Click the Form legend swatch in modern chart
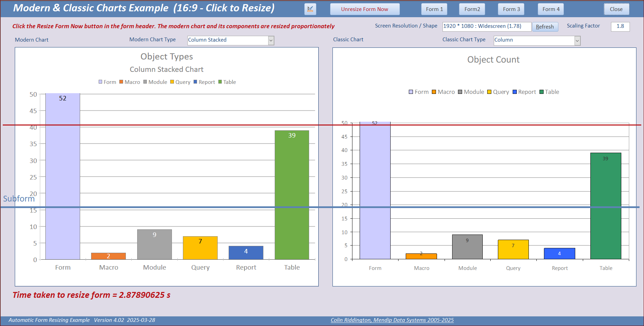Viewport: 644px width, 326px height. [100, 82]
